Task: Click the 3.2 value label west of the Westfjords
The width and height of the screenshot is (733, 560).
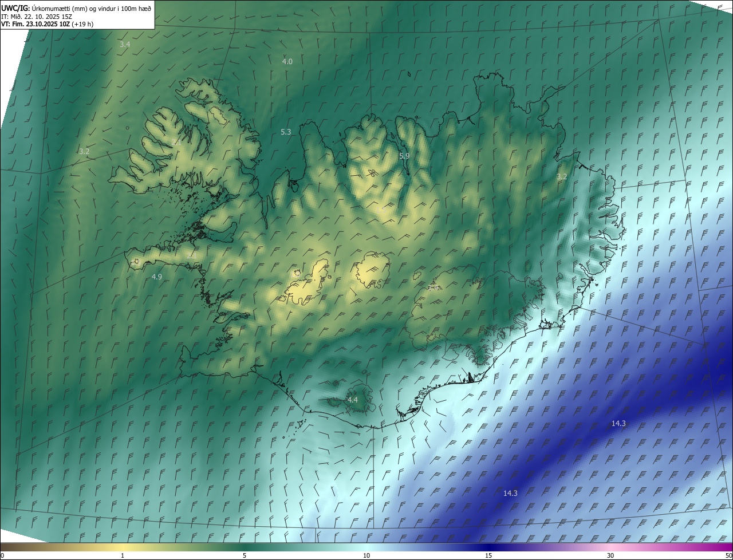Action: coord(84,151)
